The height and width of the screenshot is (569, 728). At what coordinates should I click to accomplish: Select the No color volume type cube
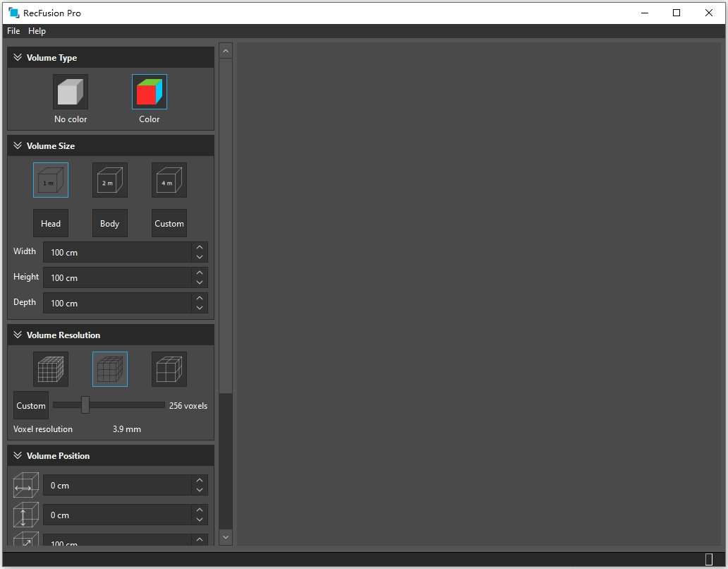70,92
